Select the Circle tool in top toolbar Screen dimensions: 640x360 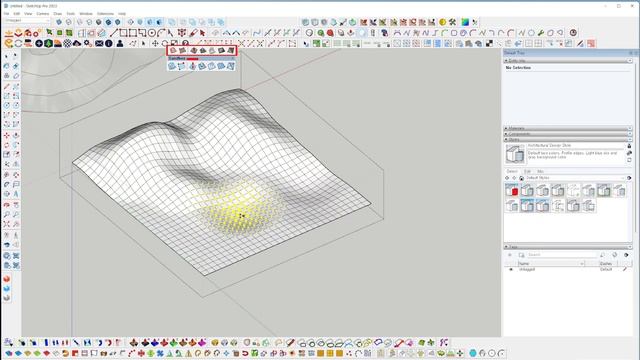pyautogui.click(x=151, y=33)
